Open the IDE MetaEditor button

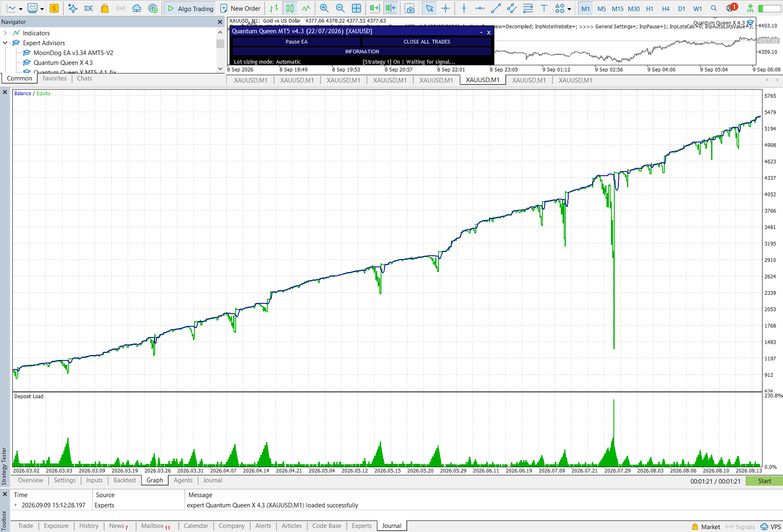[88, 8]
